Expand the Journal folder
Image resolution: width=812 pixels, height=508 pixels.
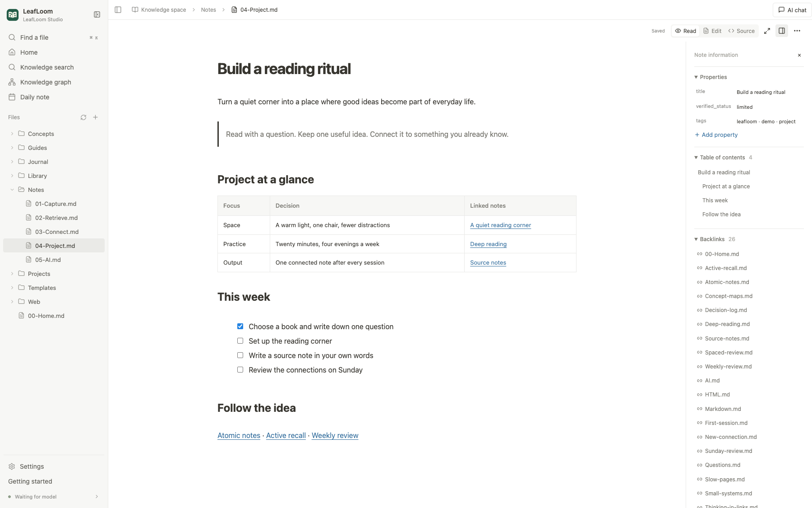[x=12, y=162]
